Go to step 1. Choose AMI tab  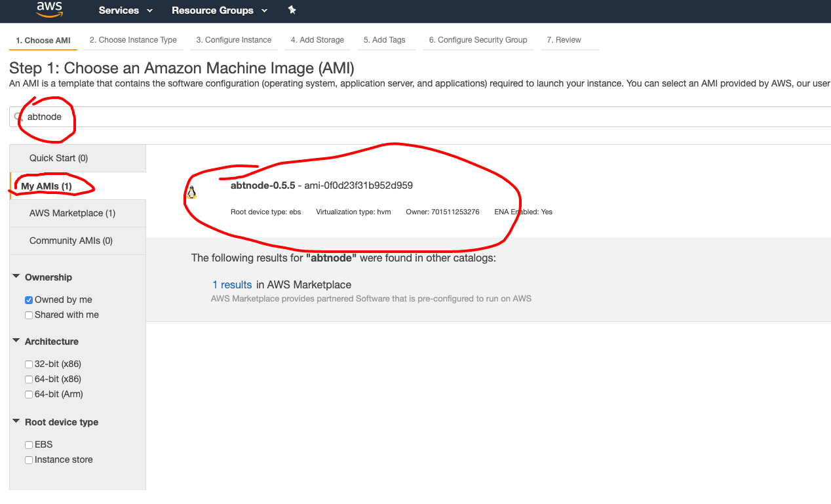tap(43, 41)
